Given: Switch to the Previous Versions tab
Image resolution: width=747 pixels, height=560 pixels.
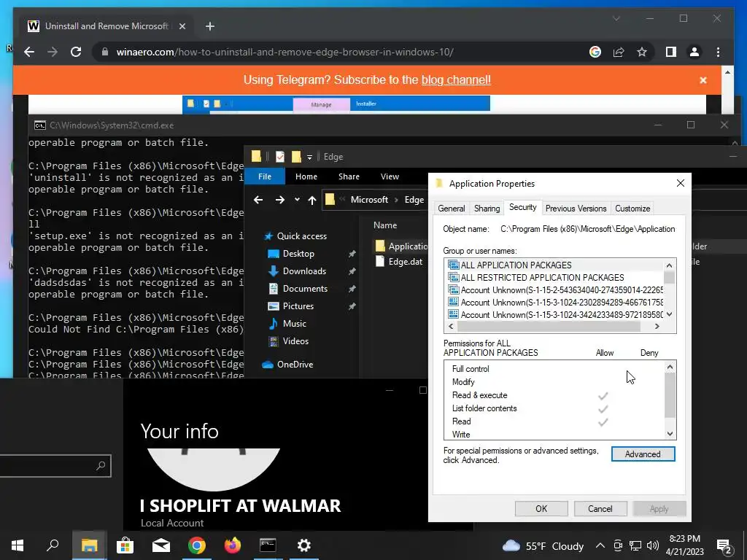Looking at the screenshot, I should [x=576, y=209].
